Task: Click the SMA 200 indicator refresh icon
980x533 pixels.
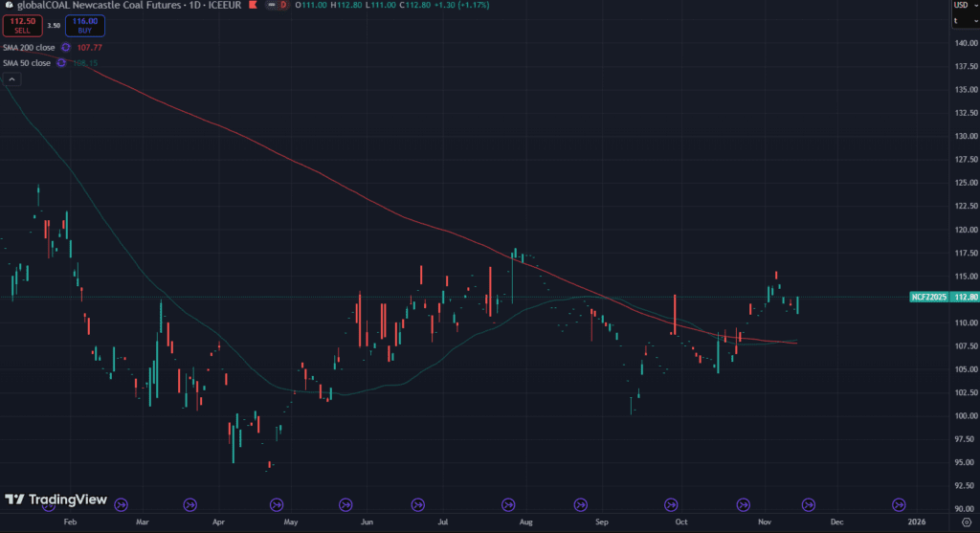Action: pyautogui.click(x=65, y=47)
